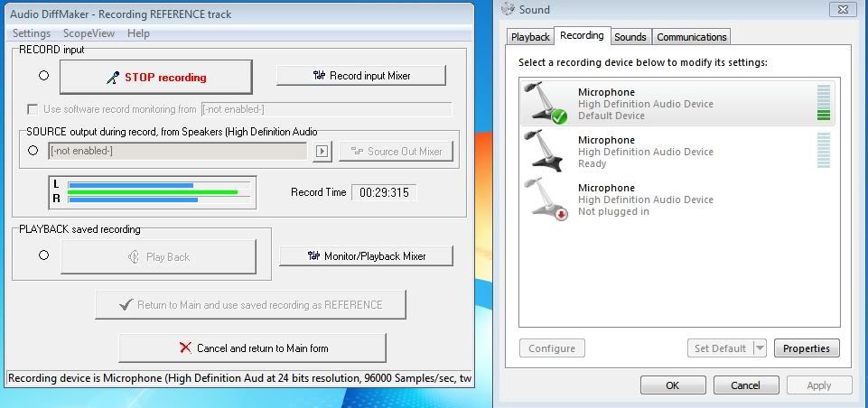The width and height of the screenshot is (868, 408).
Task: Click the mixer sliders icon on Record input Mixer
Action: [x=319, y=75]
